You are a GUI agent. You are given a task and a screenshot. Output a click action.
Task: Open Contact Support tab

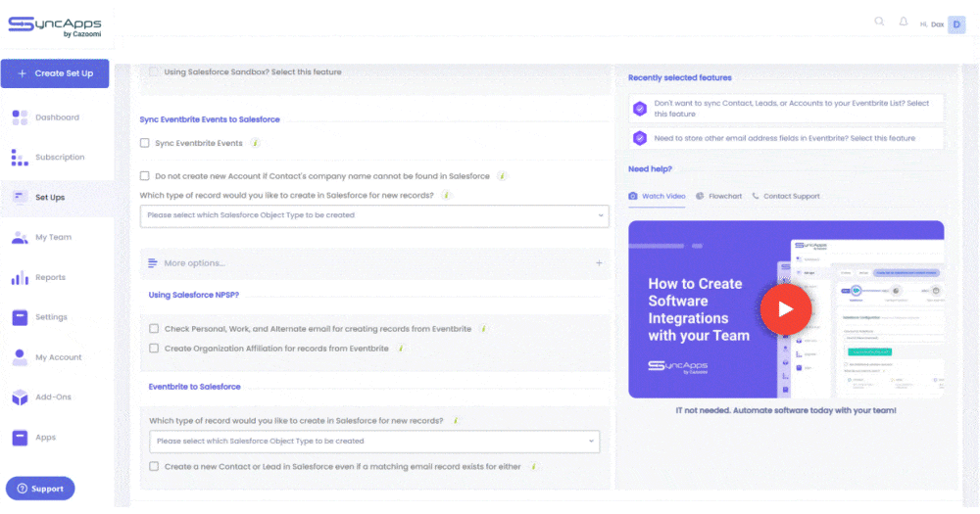pos(786,196)
